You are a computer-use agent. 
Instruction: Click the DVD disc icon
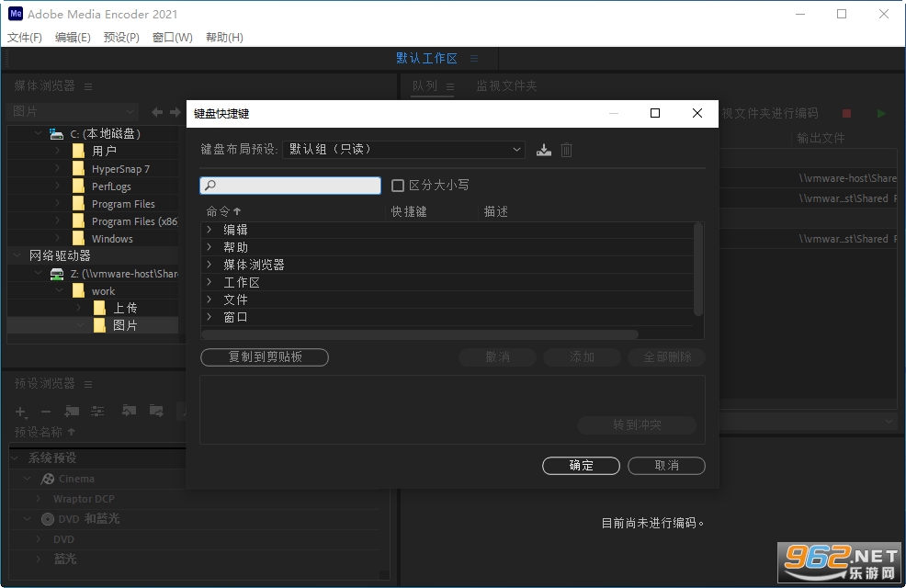click(x=48, y=519)
